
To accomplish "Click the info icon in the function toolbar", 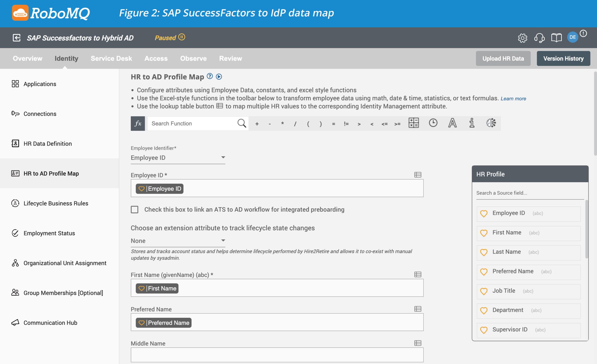I will click(472, 123).
